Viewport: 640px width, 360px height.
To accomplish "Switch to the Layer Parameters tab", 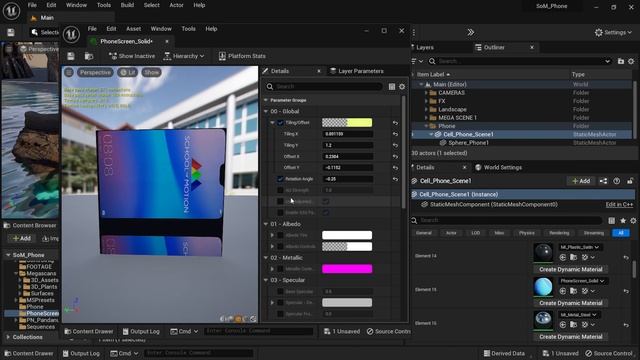I will click(x=357, y=71).
